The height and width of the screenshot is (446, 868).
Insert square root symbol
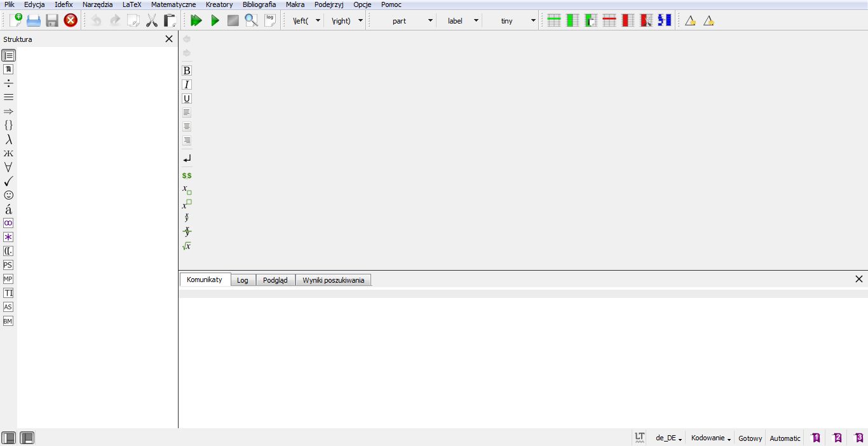click(187, 246)
